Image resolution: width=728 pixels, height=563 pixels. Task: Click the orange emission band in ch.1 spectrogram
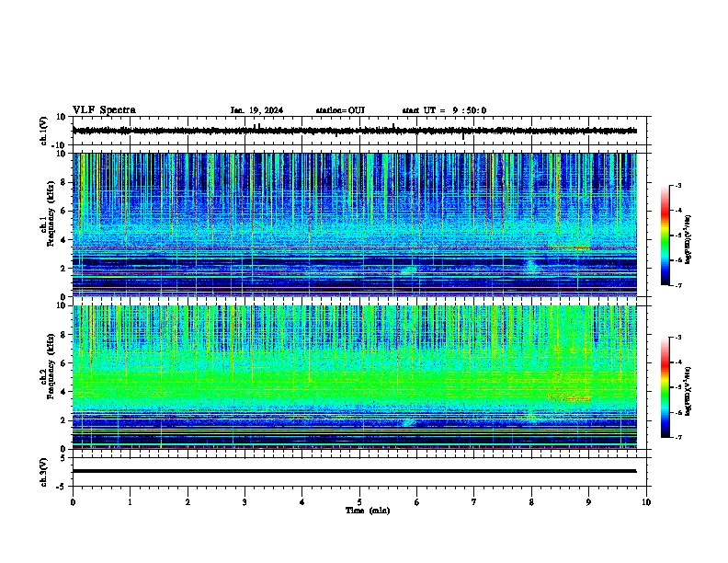point(569,247)
